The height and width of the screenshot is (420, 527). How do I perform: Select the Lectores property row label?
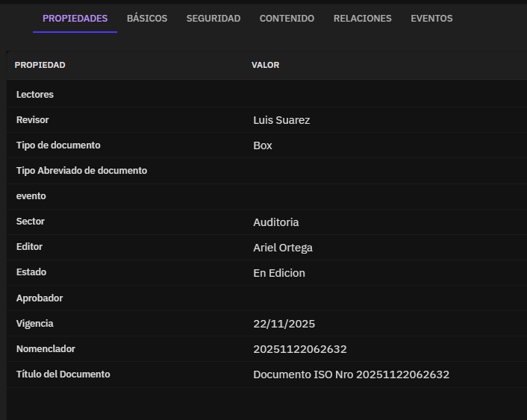(35, 95)
